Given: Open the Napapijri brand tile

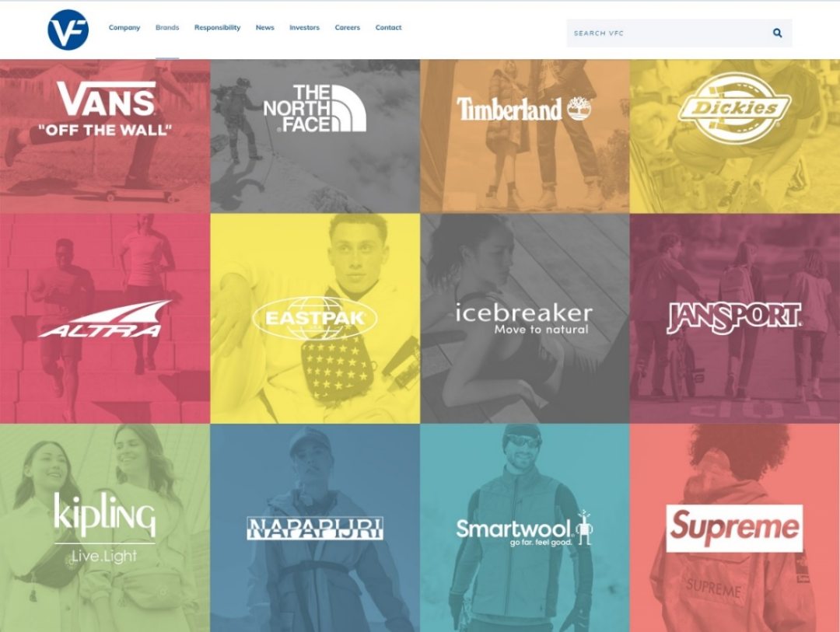Looking at the screenshot, I should [x=315, y=528].
